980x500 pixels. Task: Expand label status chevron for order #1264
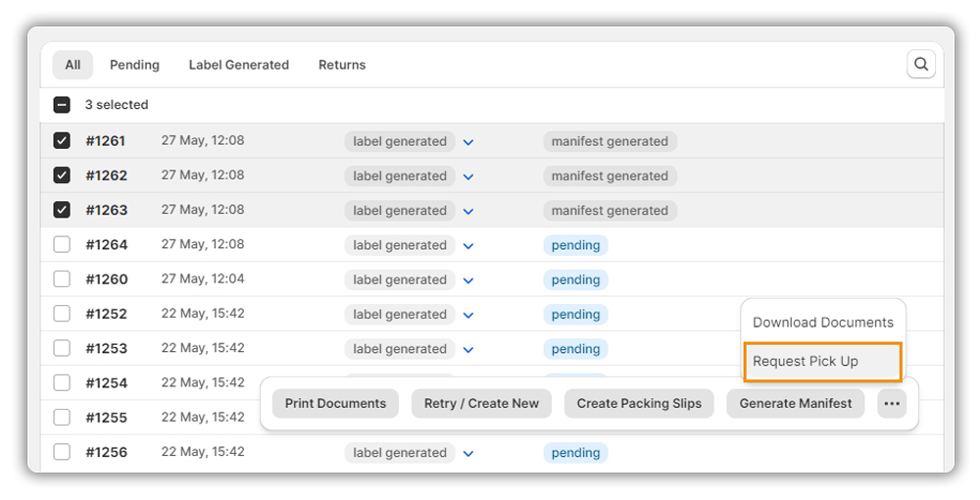point(468,246)
